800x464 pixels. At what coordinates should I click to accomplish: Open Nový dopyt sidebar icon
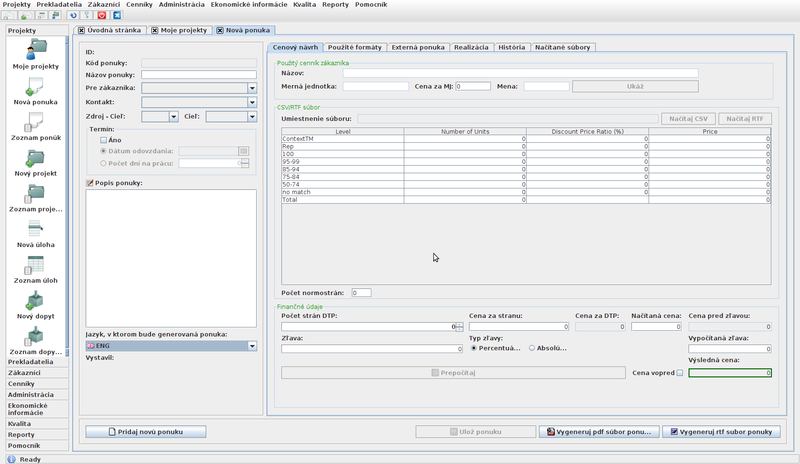point(36,305)
